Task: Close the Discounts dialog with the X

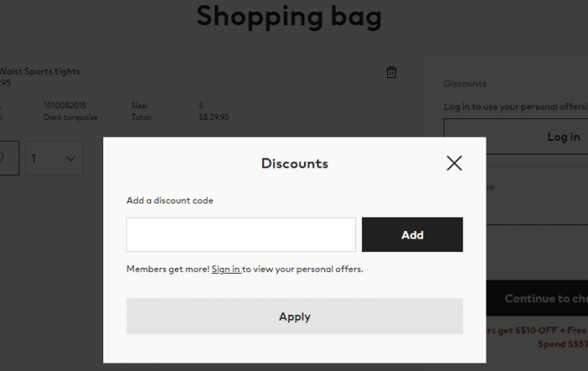Action: click(454, 164)
